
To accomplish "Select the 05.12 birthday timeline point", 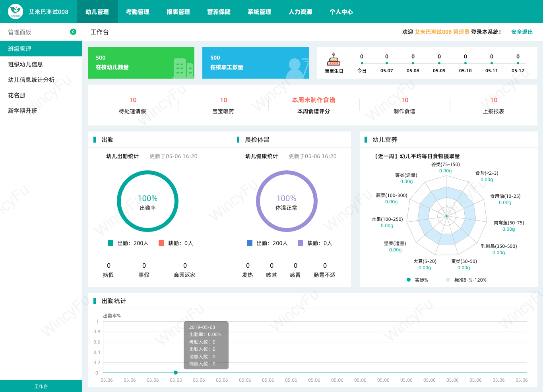I will 518,63.
